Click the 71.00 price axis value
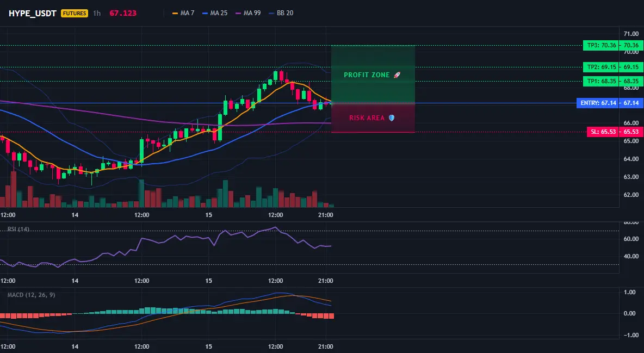Image resolution: width=644 pixels, height=353 pixels. click(631, 34)
